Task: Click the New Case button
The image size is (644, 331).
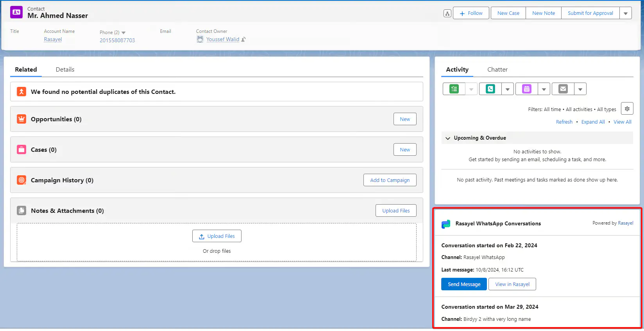Action: point(508,13)
